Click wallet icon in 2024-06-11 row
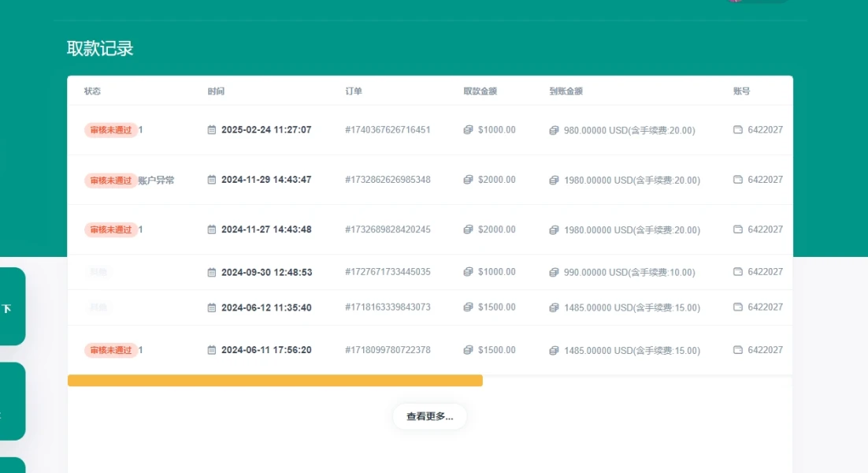The width and height of the screenshot is (868, 473). pos(738,350)
